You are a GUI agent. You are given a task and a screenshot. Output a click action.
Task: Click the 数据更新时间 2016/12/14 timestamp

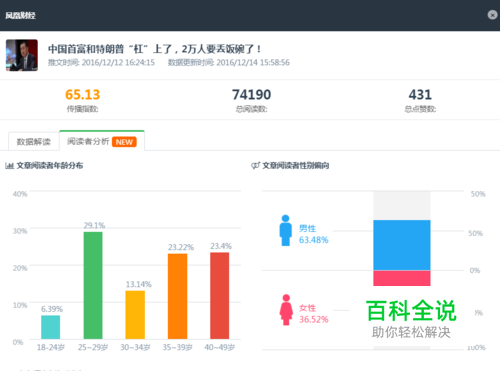click(229, 63)
